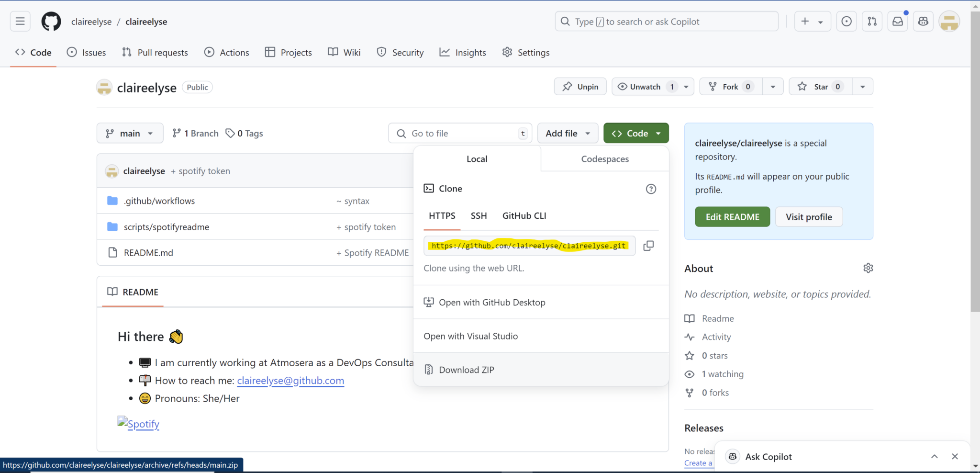Screen dimensions: 980x473
Task: Select the GitHub CLI clone tab
Action: (524, 216)
